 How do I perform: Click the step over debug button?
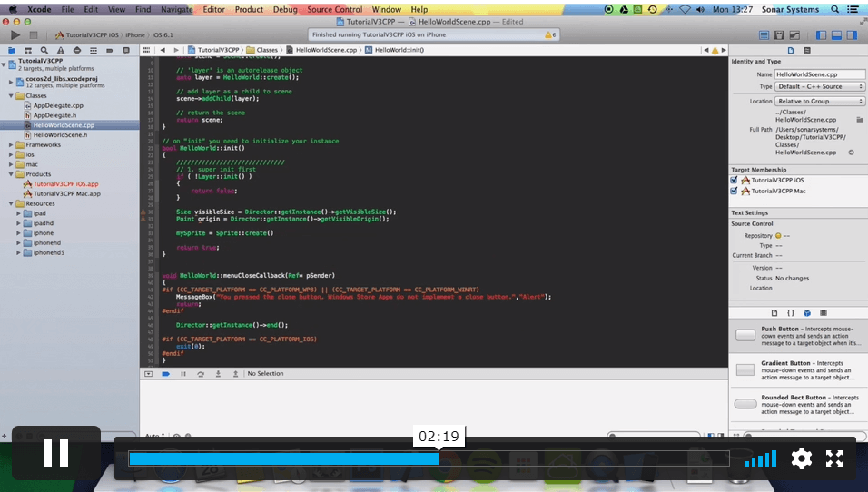pyautogui.click(x=201, y=374)
